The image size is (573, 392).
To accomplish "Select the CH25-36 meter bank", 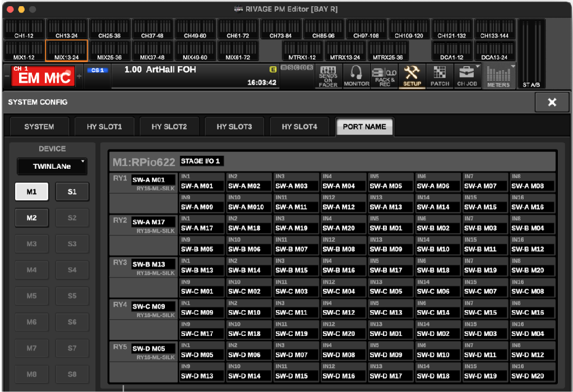I will (109, 29).
